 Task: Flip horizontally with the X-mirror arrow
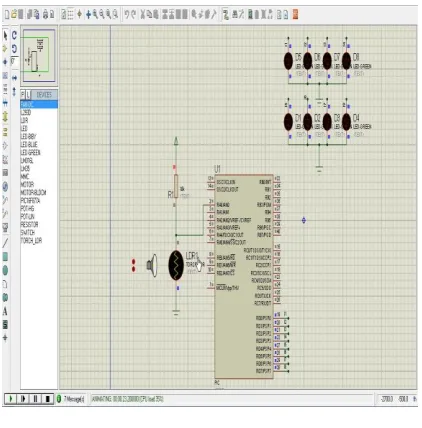pyautogui.click(x=14, y=78)
